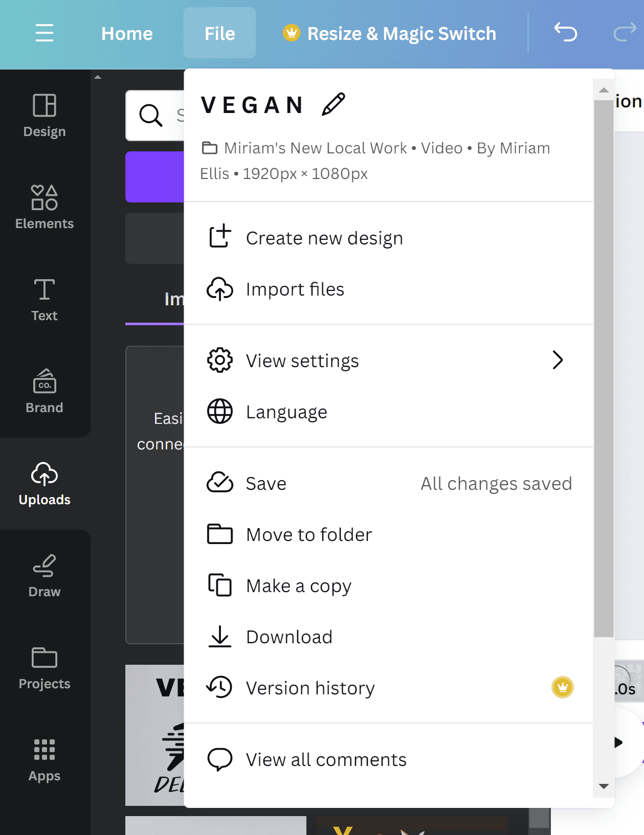Open the Brand kit panel
Image resolution: width=644 pixels, height=835 pixels.
(x=45, y=391)
